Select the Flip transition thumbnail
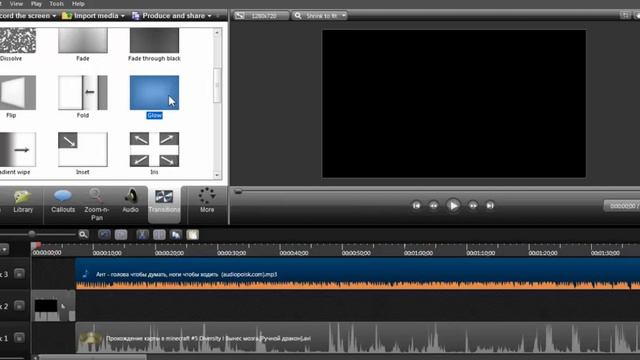 point(18,93)
